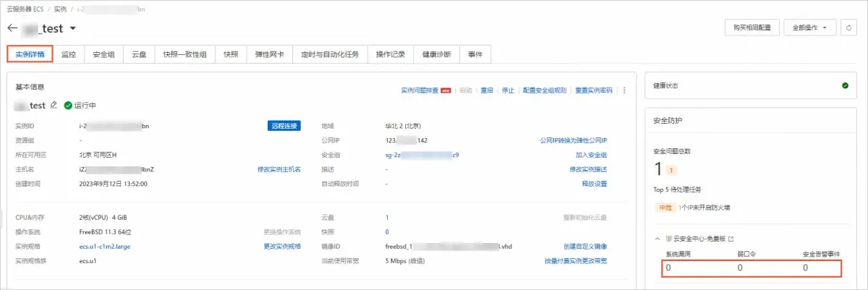Click the 快照 count value 0
This screenshot has height=290, width=868.
point(387,231)
